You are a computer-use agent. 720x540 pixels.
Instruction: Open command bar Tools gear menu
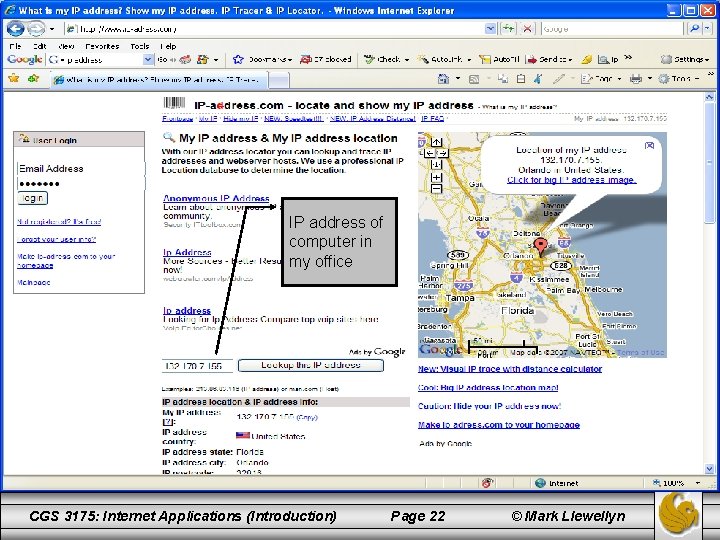coord(678,79)
